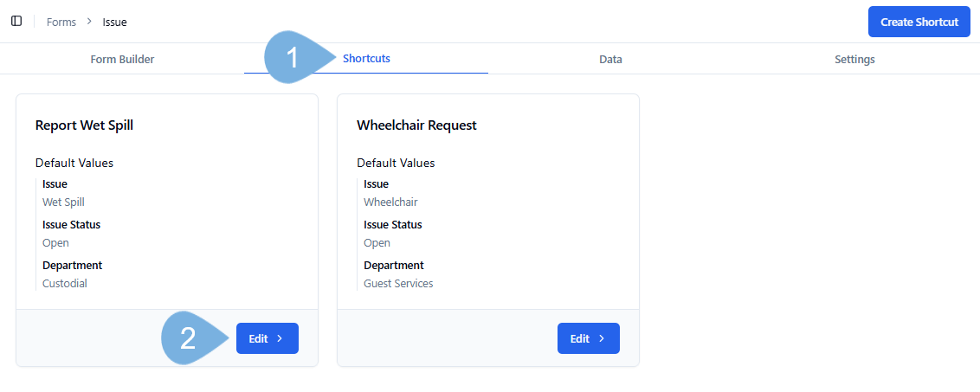Open the Settings tab
This screenshot has width=980, height=392.
point(854,60)
